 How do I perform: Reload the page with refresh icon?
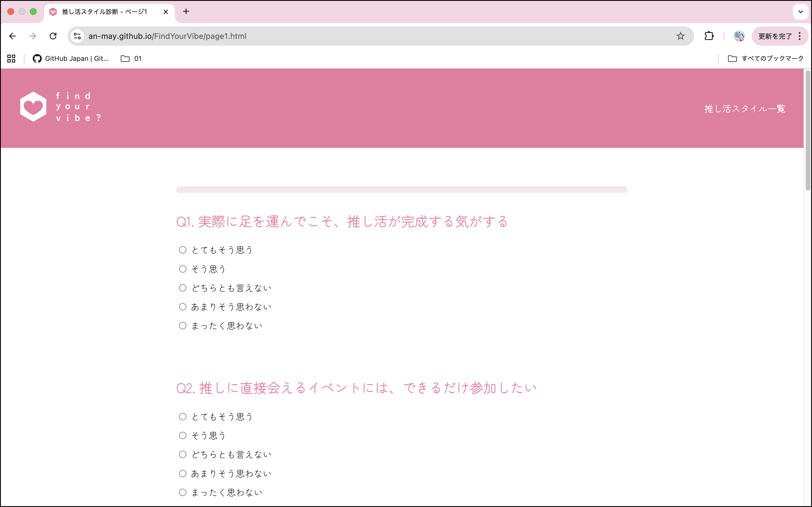click(53, 36)
